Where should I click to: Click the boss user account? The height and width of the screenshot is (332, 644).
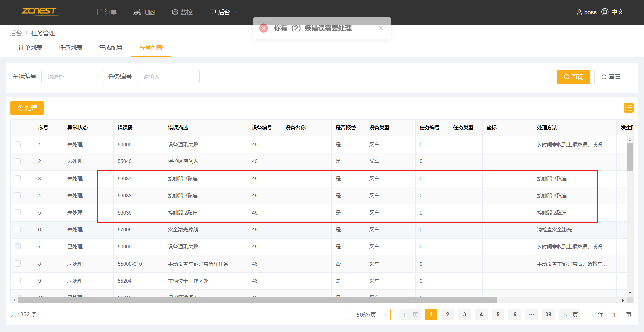[x=587, y=12]
